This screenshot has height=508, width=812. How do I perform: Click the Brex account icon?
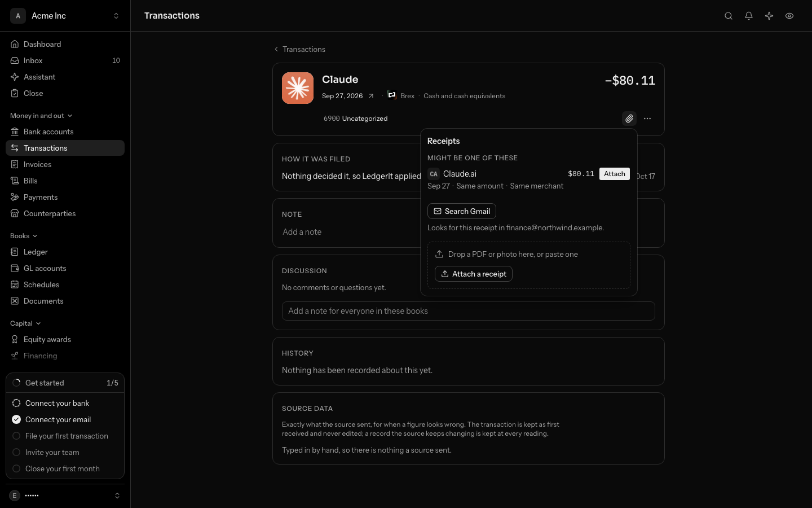[392, 95]
